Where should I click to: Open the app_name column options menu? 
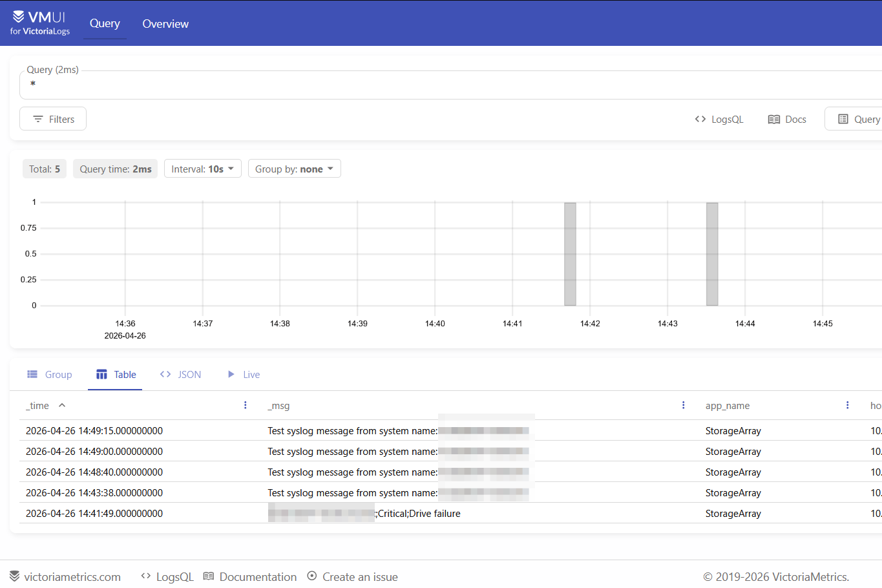pos(848,405)
